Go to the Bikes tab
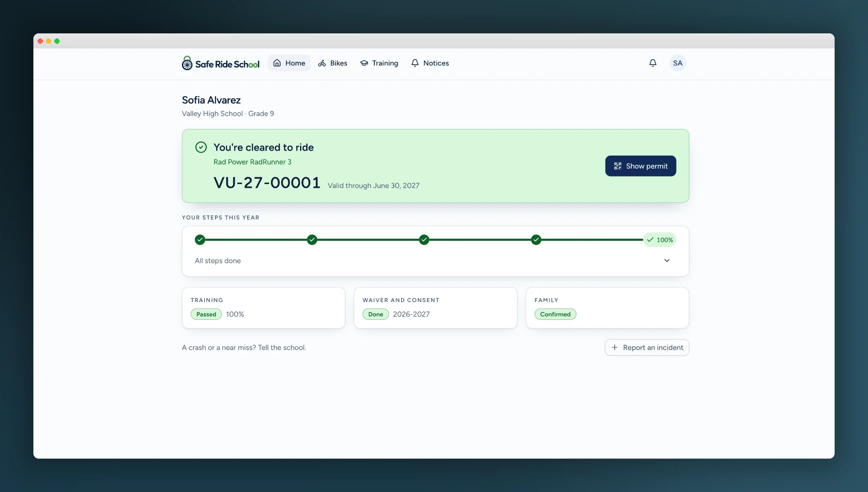 (333, 63)
